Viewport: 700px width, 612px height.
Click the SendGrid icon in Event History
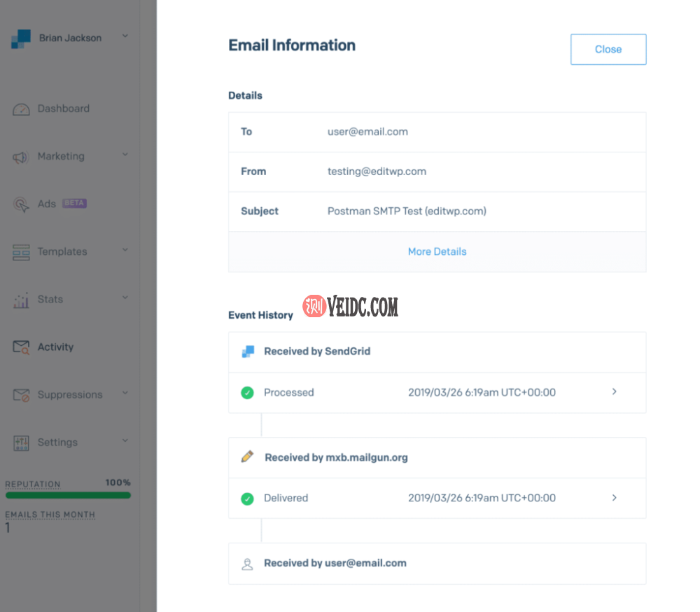248,352
